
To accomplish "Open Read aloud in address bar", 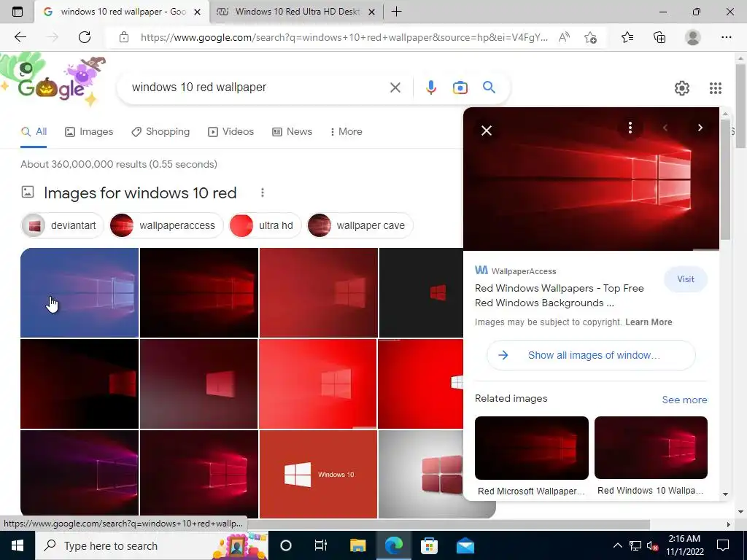I will pos(564,37).
